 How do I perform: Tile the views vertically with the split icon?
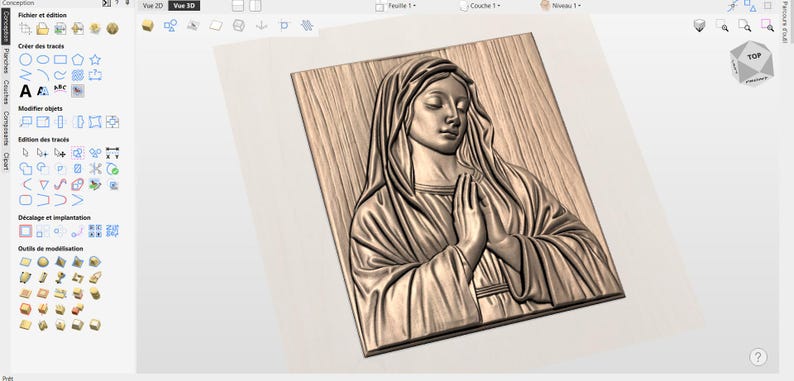pos(255,6)
